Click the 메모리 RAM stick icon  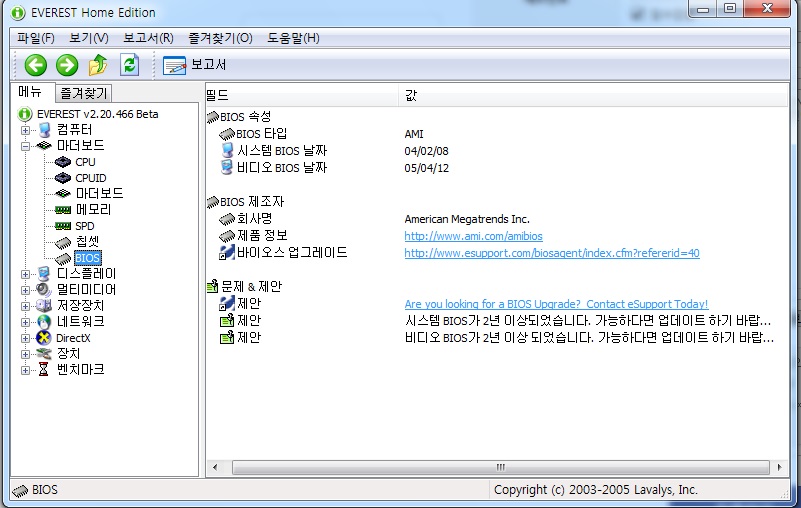tap(63, 210)
